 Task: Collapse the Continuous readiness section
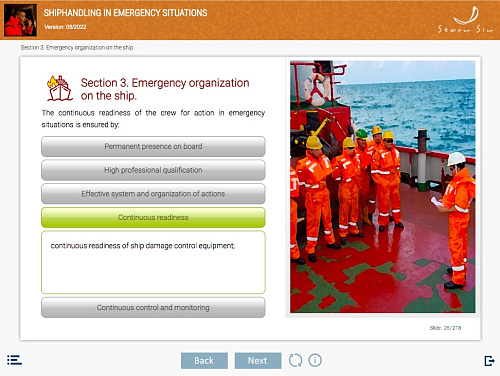[x=153, y=217]
